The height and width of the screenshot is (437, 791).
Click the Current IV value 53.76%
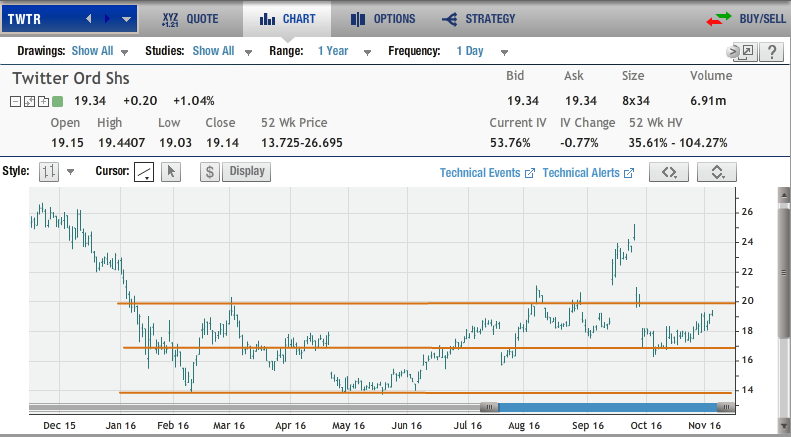(x=510, y=143)
